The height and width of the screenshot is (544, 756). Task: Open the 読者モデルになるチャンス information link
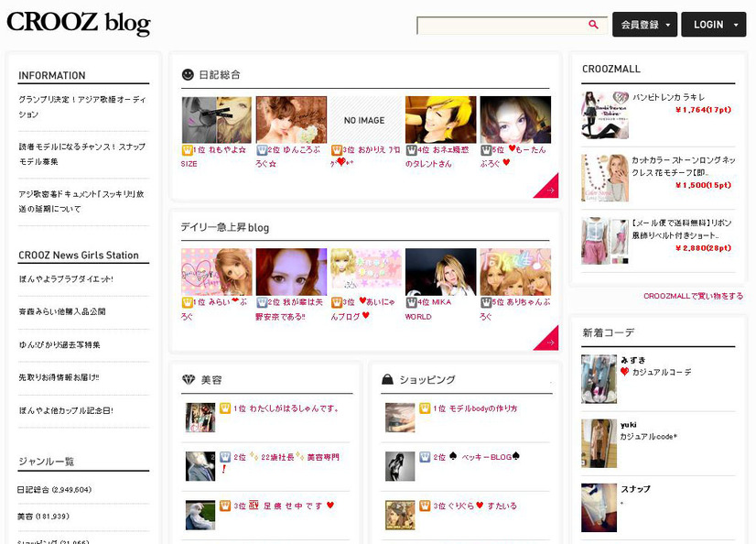pyautogui.click(x=81, y=153)
